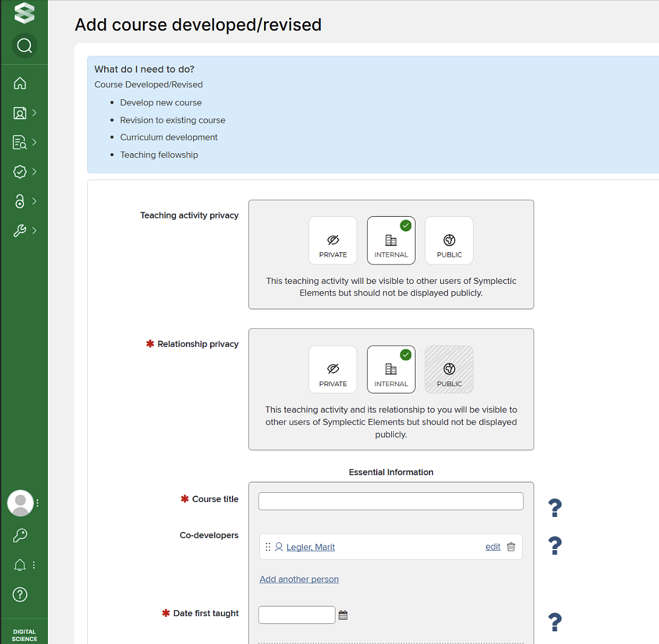This screenshot has height=644, width=659.
Task: Click the Add another person link
Action: [x=299, y=579]
